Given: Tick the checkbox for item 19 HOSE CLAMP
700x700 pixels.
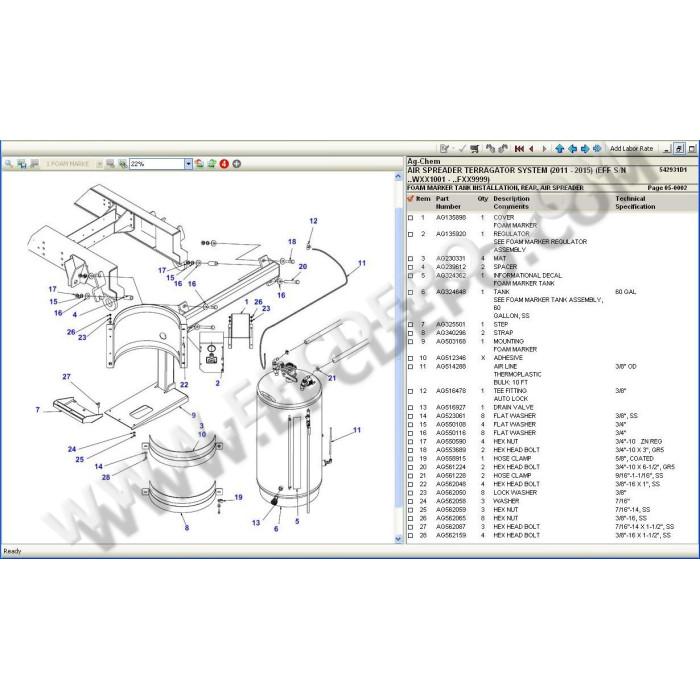Looking at the screenshot, I should click(x=411, y=459).
